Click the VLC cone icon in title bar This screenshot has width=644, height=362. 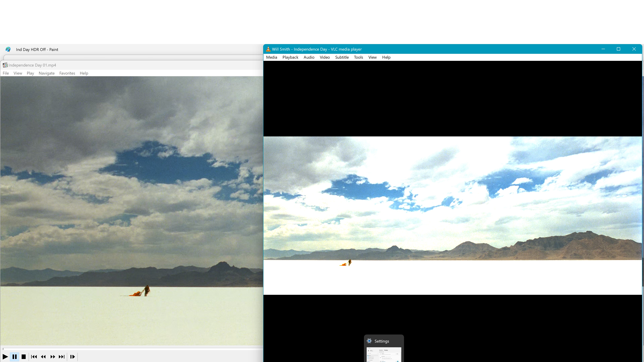point(268,49)
